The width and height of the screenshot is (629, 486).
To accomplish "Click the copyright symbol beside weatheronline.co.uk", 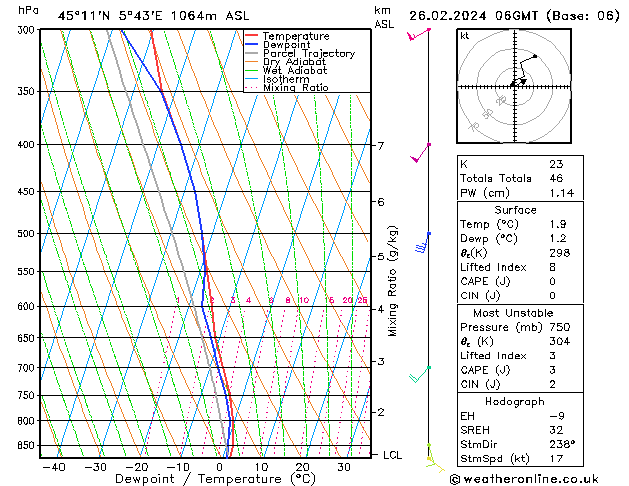I will tap(456, 478).
